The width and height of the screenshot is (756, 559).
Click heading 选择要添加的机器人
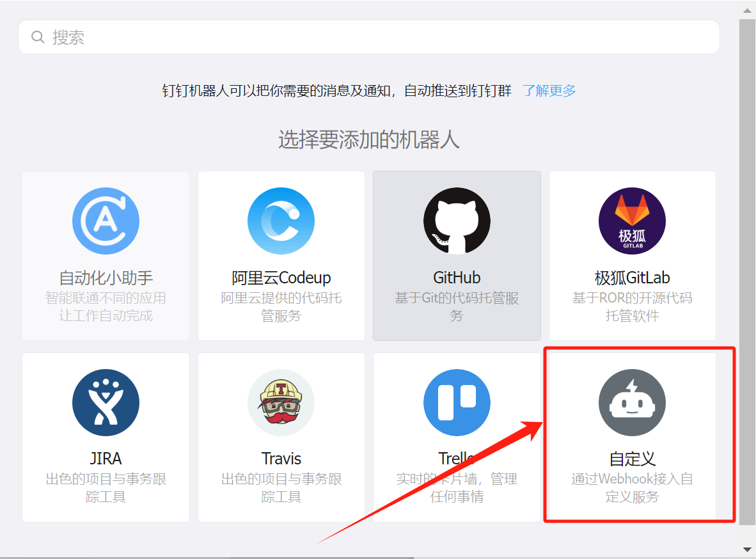pos(369,140)
